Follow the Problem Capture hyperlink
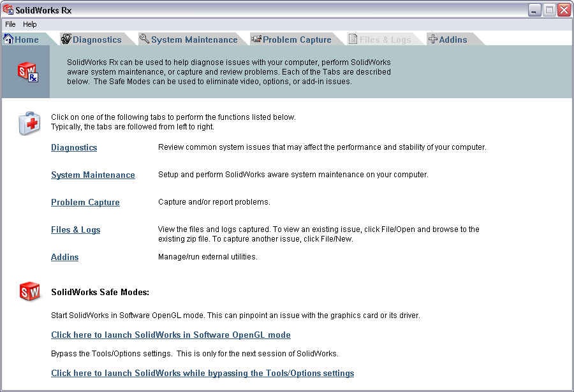This screenshot has width=574, height=392. pyautogui.click(x=85, y=203)
